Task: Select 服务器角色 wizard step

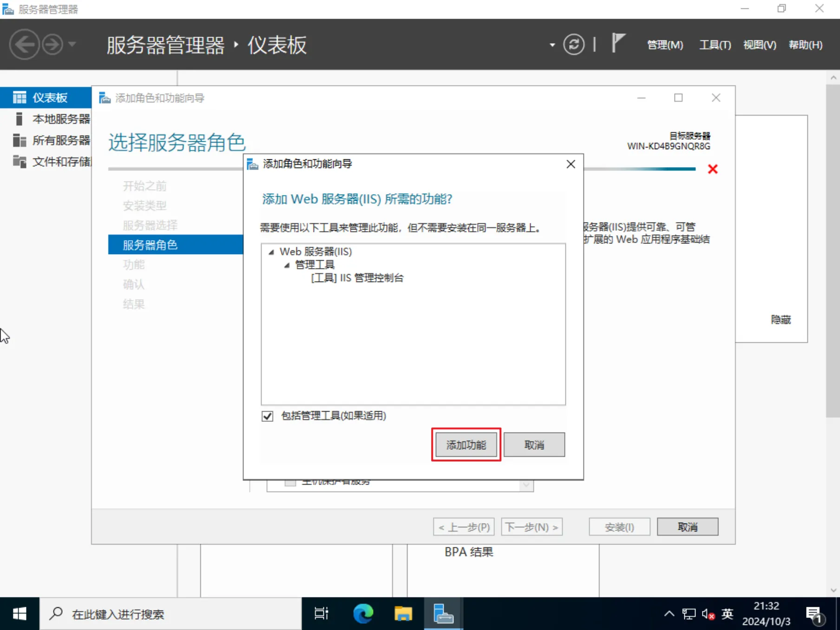Action: pos(176,245)
